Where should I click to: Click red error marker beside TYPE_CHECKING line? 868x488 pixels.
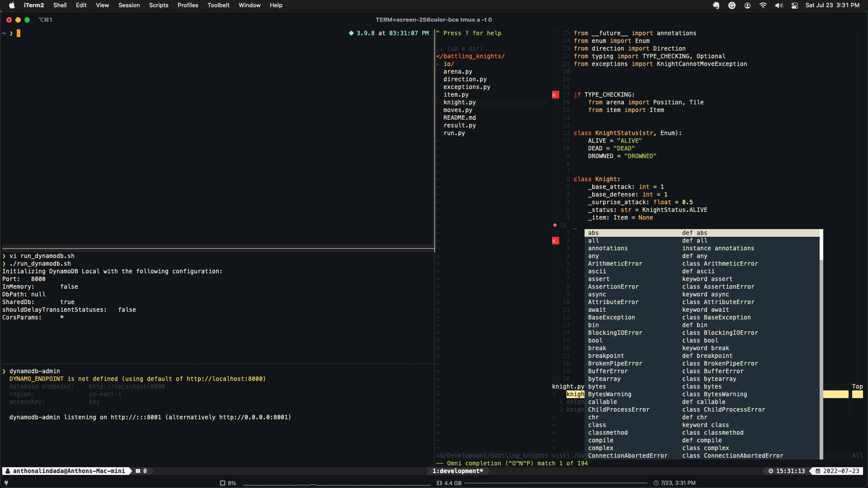(x=555, y=95)
